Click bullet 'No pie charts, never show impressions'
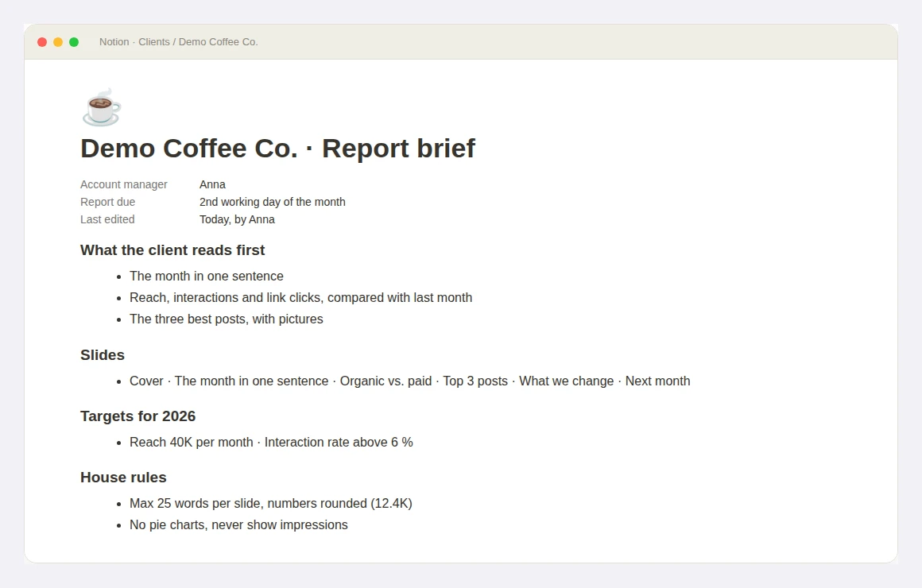Viewport: 922px width, 588px height. (238, 525)
